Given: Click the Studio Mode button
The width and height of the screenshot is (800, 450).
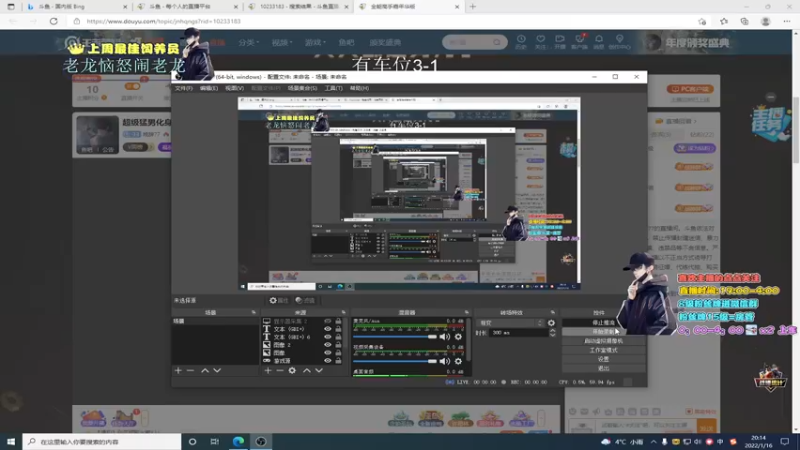Looking at the screenshot, I should [x=604, y=350].
